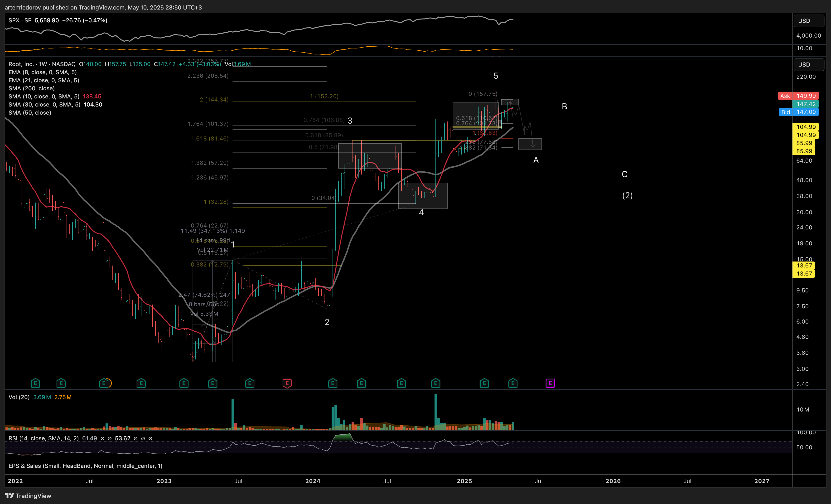Click the artemfedorov published on TradingView.com header
The image size is (831, 504).
pyautogui.click(x=103, y=7)
